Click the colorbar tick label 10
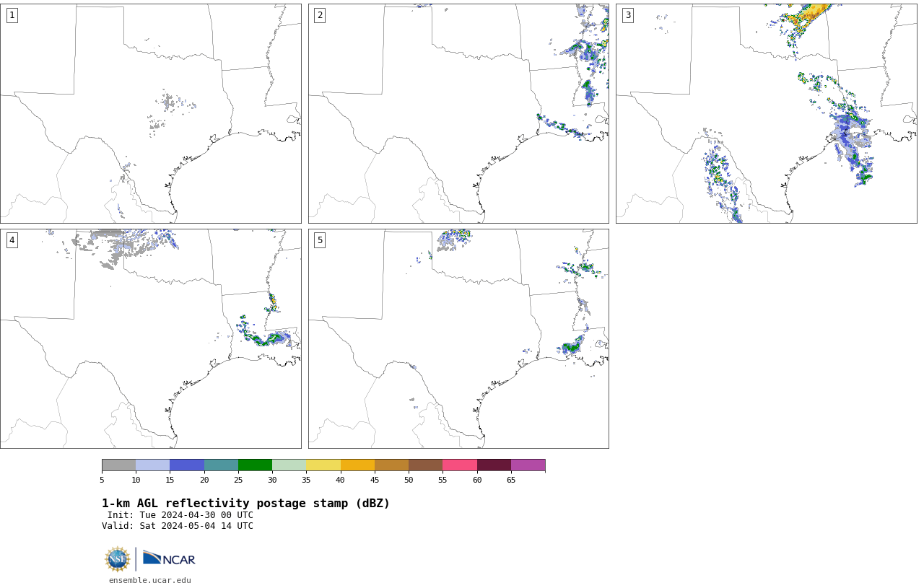Viewport: 924px width, 588px height. click(x=136, y=480)
